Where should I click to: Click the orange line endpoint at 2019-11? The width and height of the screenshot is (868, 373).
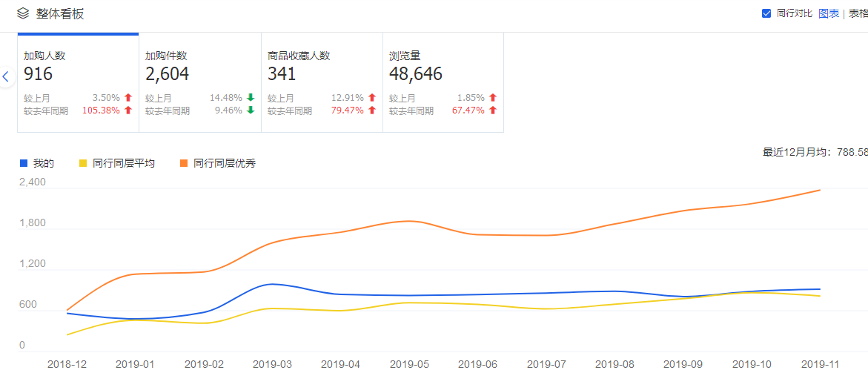coord(819,190)
